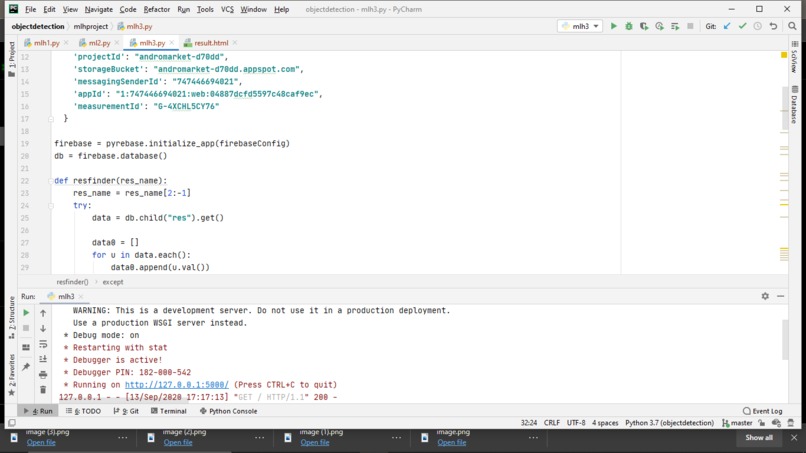Image resolution: width=806 pixels, height=453 pixels.
Task: Clear console with the trash icon
Action: click(x=43, y=390)
